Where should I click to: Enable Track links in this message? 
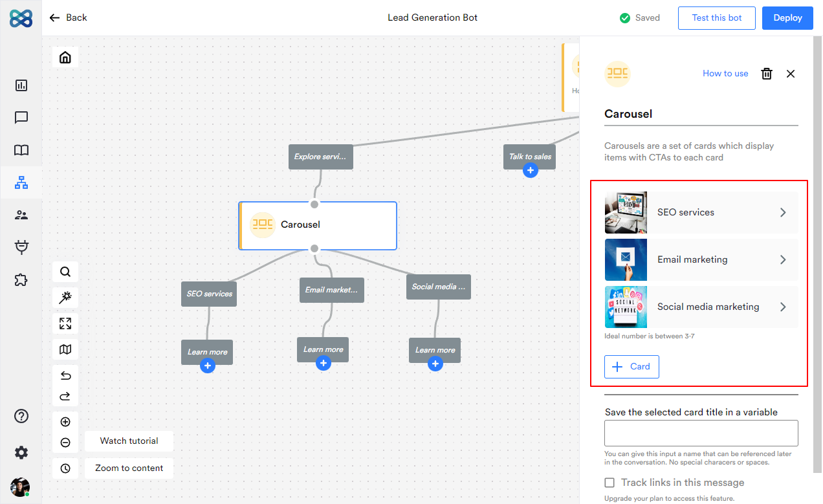pos(609,483)
